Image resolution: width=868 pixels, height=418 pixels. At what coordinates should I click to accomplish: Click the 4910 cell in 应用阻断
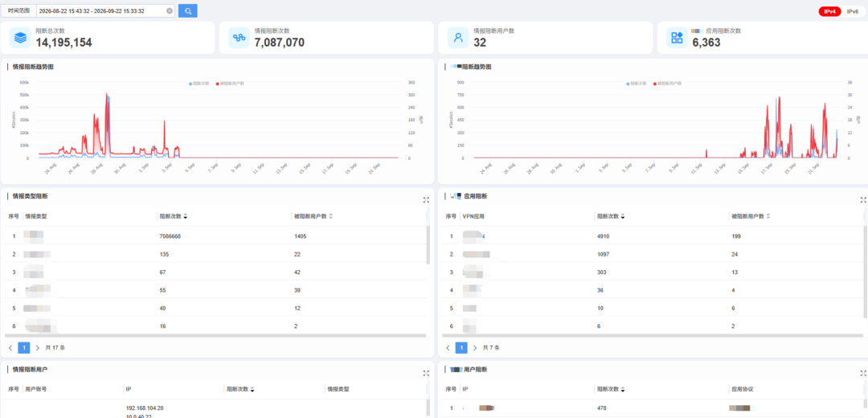[x=603, y=236]
